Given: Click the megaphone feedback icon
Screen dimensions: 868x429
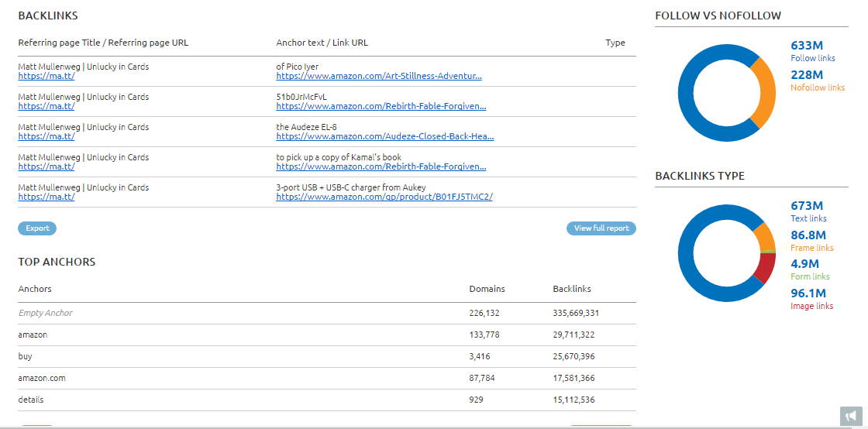Looking at the screenshot, I should click(852, 417).
